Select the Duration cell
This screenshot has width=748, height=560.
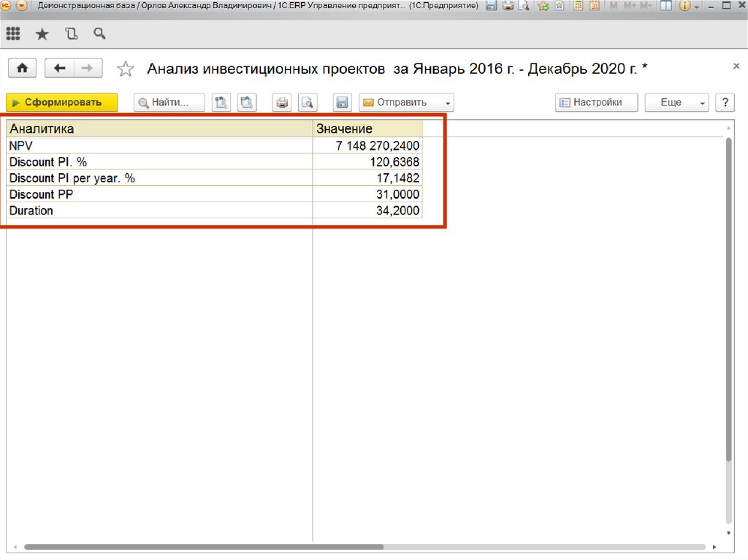(x=159, y=210)
